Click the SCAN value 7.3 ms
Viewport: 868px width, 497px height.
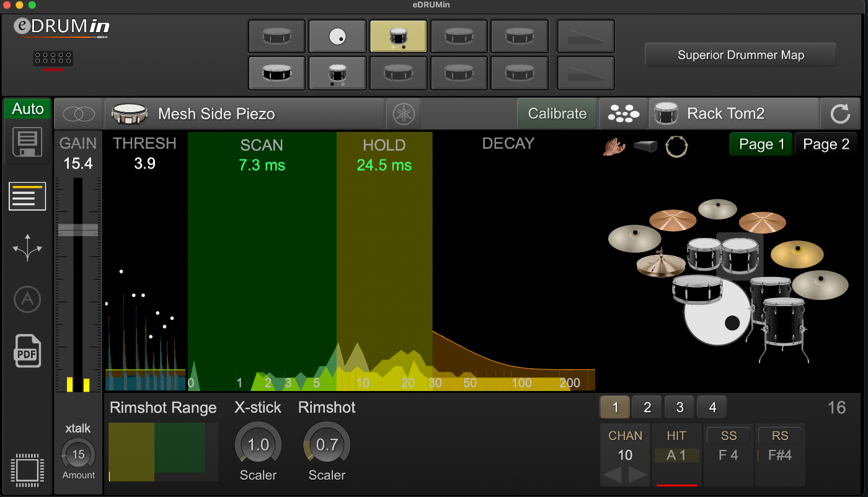tap(262, 165)
